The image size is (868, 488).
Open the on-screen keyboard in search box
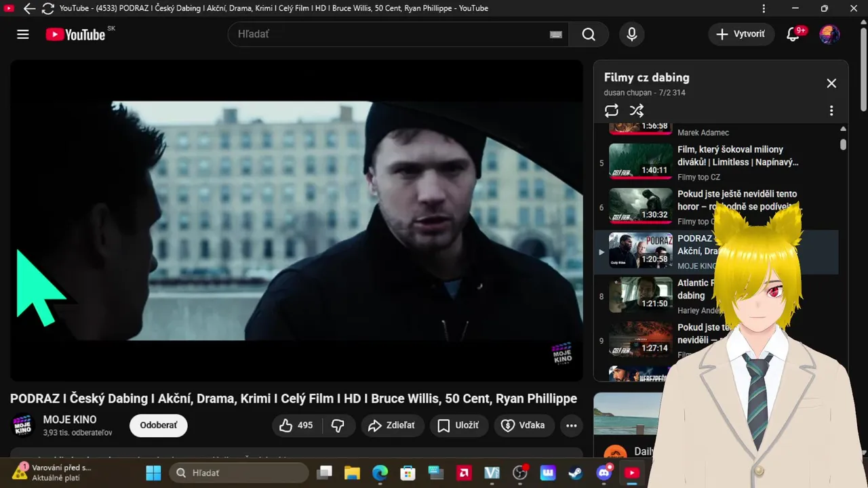(556, 35)
